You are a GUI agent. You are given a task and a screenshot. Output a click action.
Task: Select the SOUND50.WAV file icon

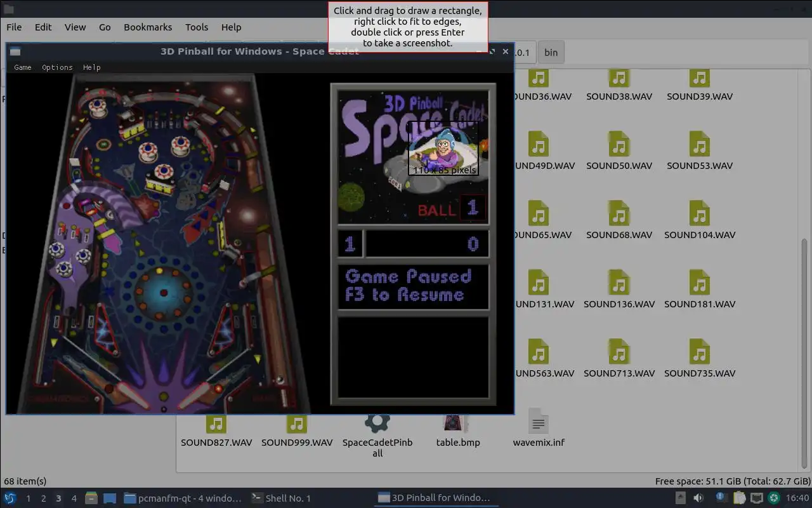click(619, 145)
